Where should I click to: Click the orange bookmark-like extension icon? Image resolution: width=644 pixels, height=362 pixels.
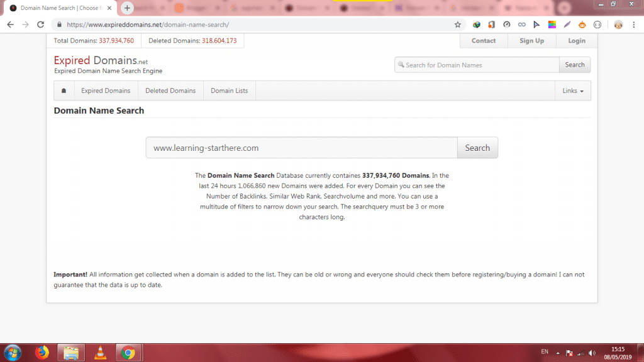tap(492, 25)
